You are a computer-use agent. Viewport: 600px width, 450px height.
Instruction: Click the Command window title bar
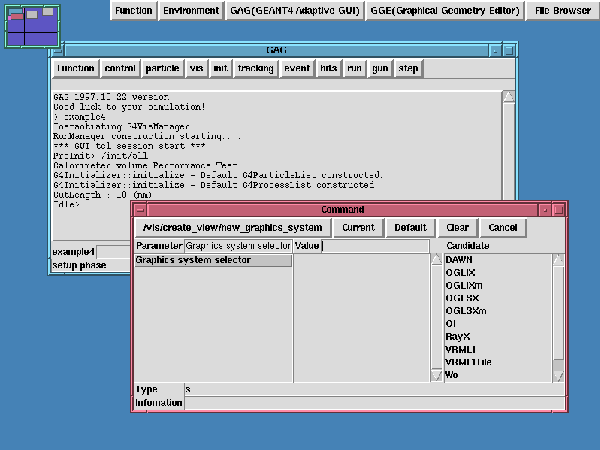[x=342, y=210]
